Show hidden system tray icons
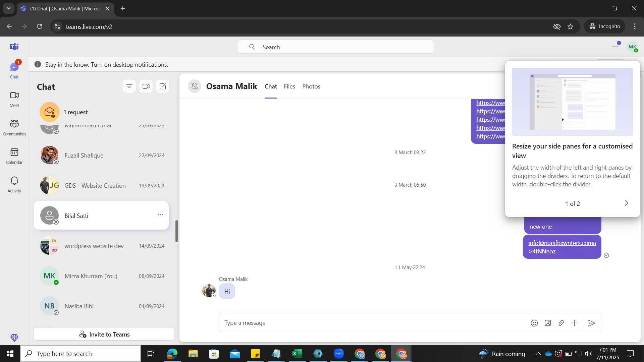Image resolution: width=644 pixels, height=362 pixels. pyautogui.click(x=538, y=354)
